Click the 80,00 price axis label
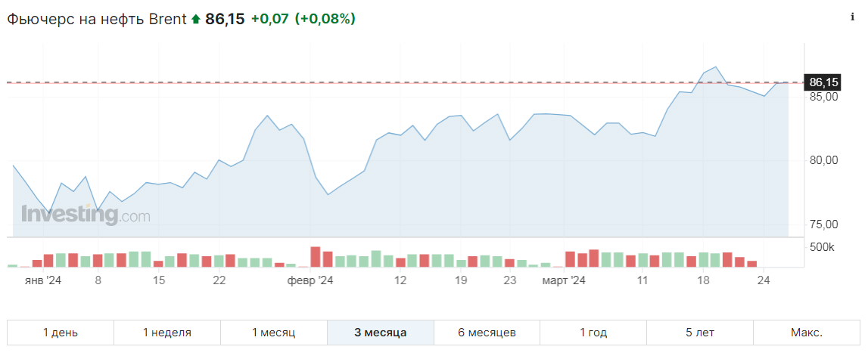Image resolution: width=868 pixels, height=359 pixels. 823,160
